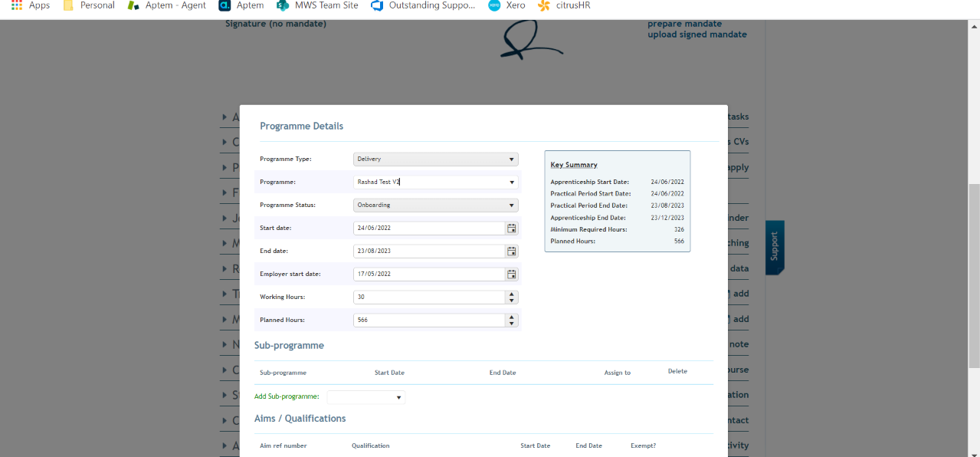
Task: Open the MWS Team Site bookmark
Action: (316, 5)
